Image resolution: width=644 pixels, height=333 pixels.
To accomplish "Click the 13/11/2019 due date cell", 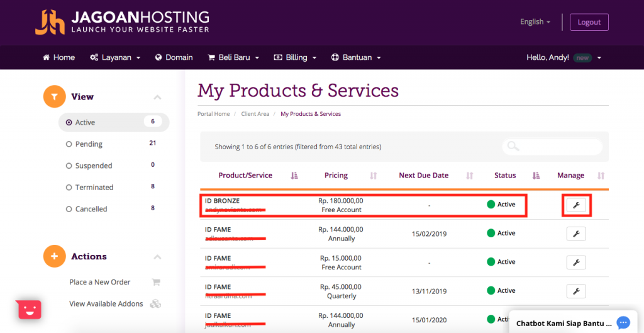I will tap(429, 291).
